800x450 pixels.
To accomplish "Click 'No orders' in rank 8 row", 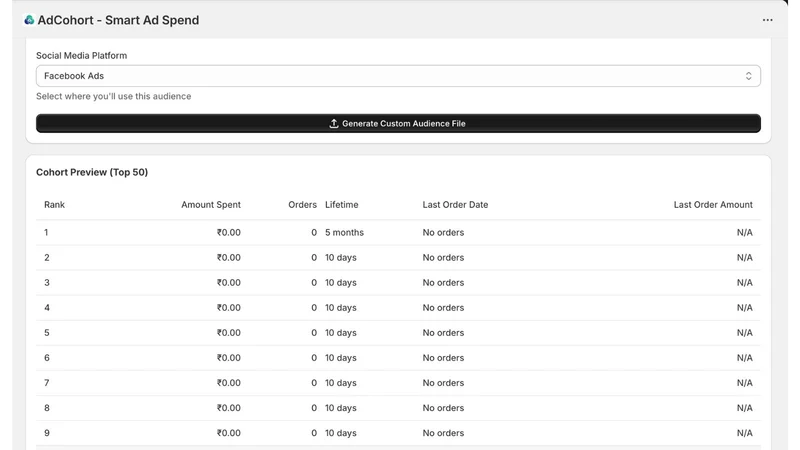I will (x=443, y=408).
